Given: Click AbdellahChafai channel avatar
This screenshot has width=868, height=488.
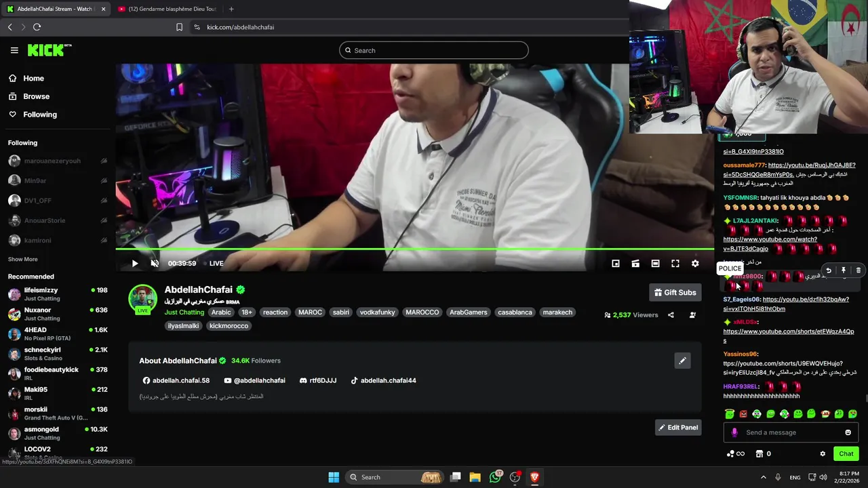Looking at the screenshot, I should click(143, 299).
